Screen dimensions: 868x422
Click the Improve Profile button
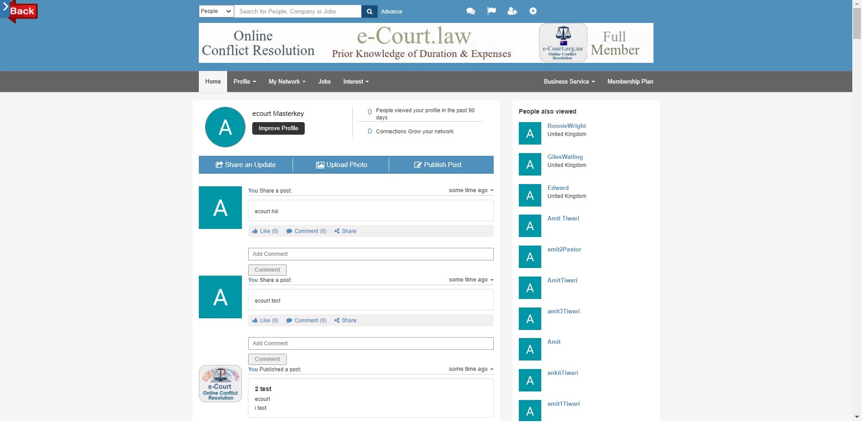(278, 128)
